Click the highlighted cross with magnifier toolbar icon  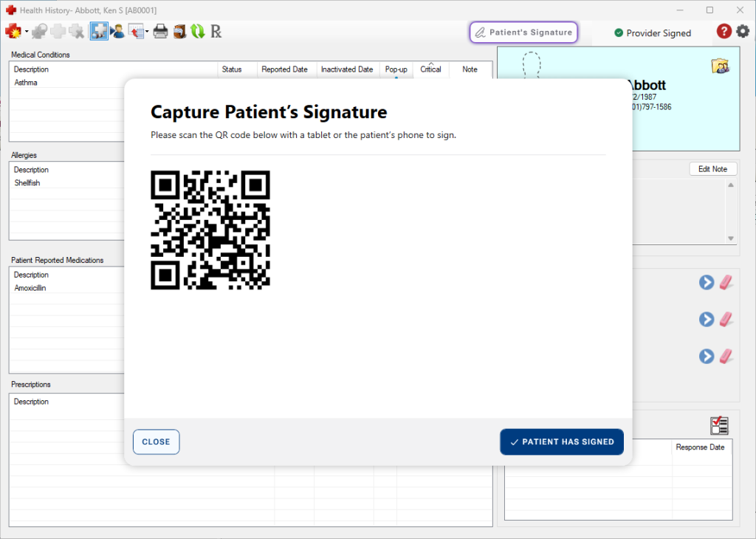(x=98, y=31)
